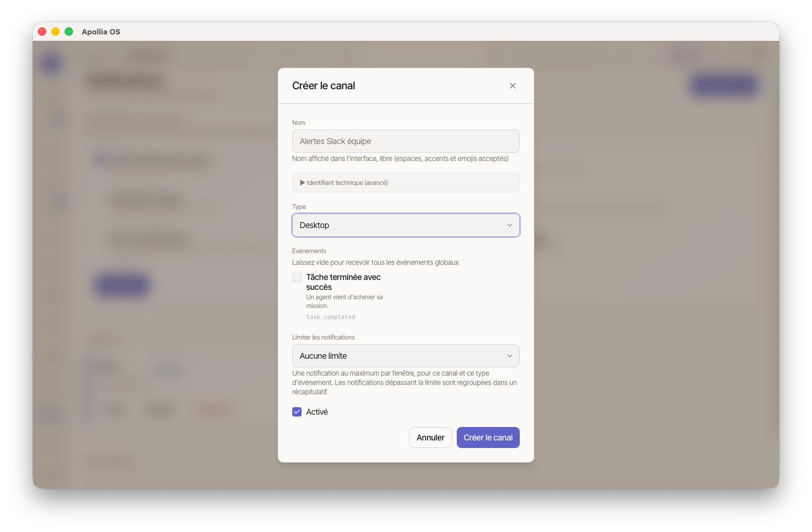Image resolution: width=812 pixels, height=532 pixels.
Task: Click the task.completed event code text
Action: [331, 317]
